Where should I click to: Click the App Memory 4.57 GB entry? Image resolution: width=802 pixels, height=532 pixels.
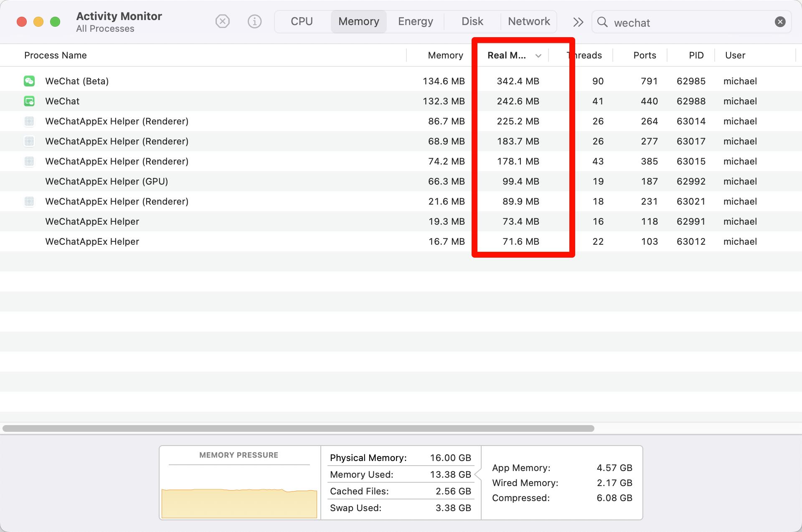pos(562,468)
